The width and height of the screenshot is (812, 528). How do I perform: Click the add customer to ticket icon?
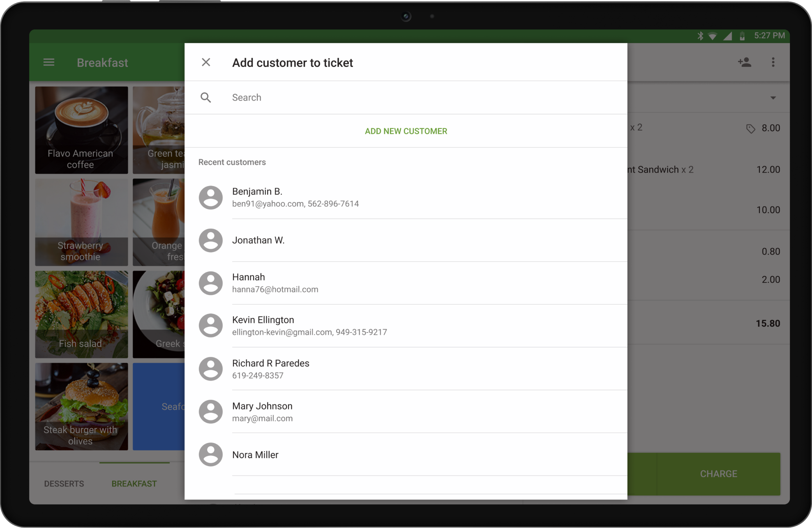click(745, 62)
